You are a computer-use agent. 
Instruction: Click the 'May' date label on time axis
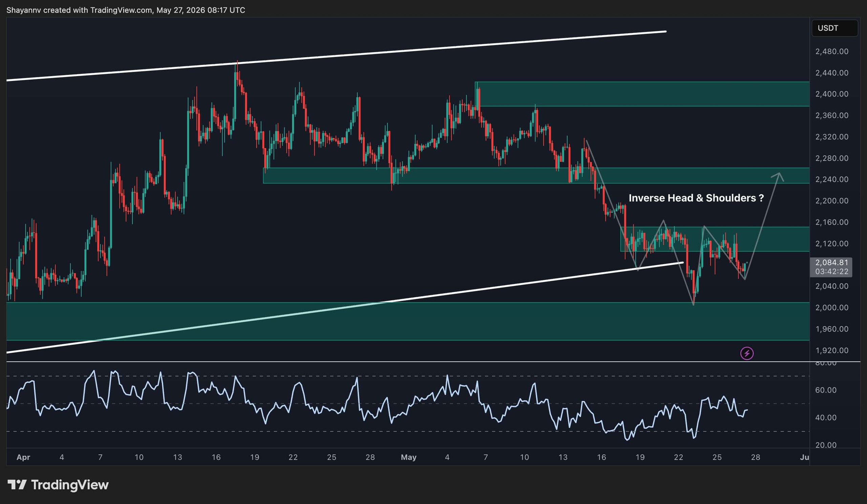click(x=409, y=457)
